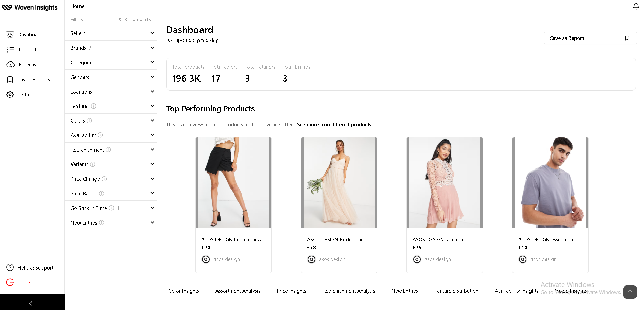The width and height of the screenshot is (644, 310).
Task: Show info icon next to Replenishment
Action: click(108, 150)
